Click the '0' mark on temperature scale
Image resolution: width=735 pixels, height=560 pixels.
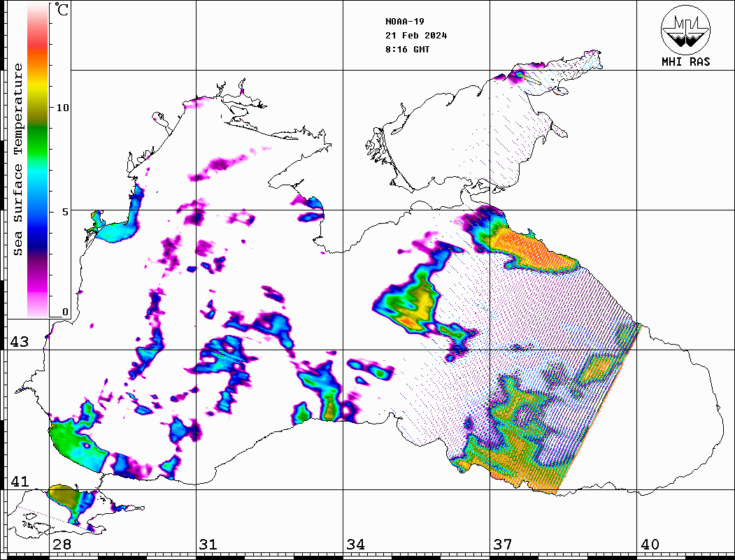tap(65, 312)
